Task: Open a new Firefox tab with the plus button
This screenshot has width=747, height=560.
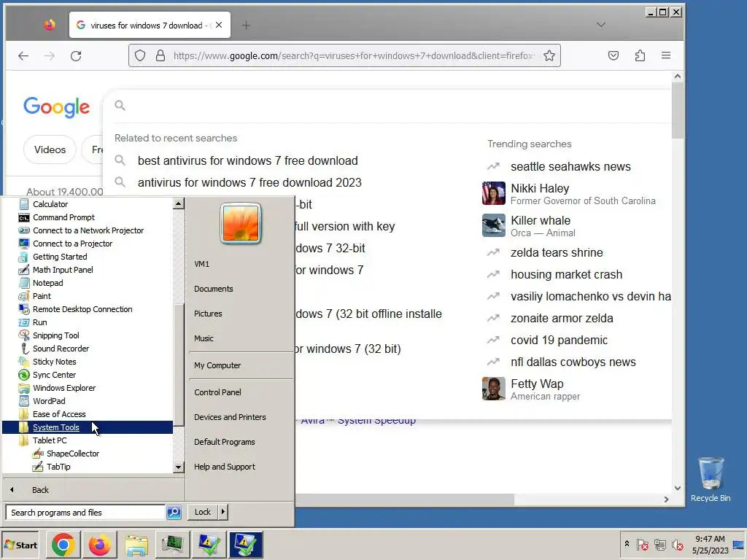Action: click(246, 26)
